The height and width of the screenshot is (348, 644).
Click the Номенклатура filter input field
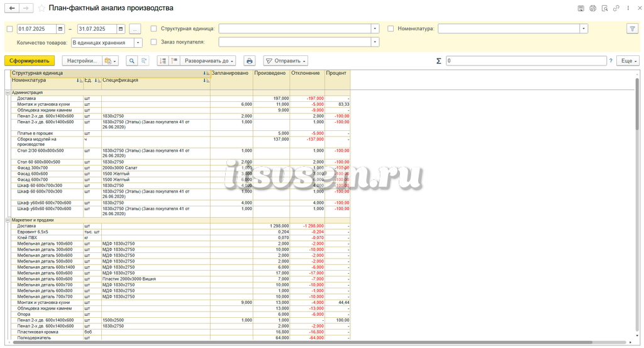509,29
